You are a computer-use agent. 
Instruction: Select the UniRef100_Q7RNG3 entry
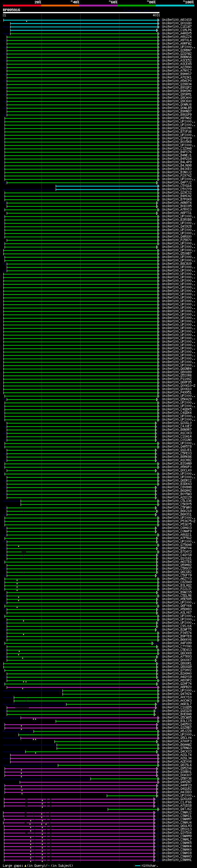[x=177, y=748]
